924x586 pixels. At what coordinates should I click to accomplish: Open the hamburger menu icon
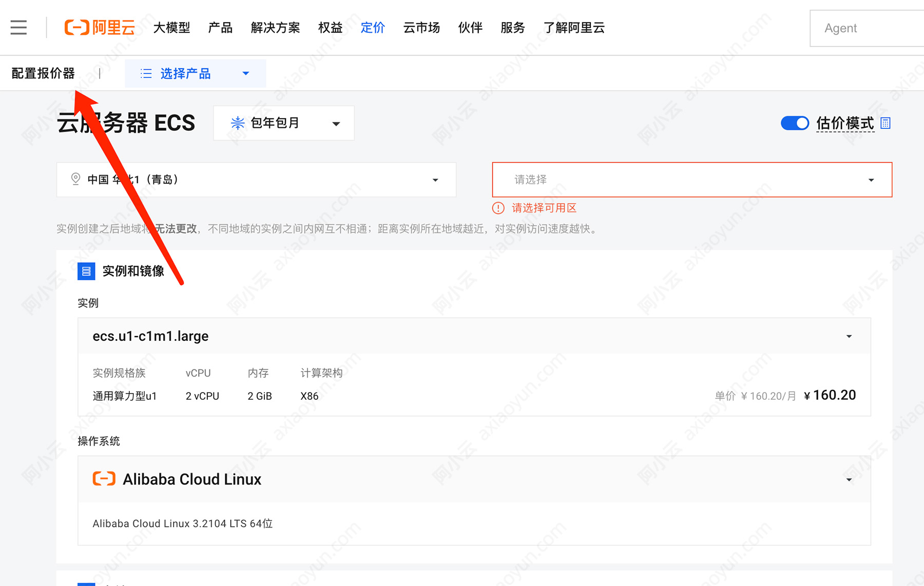18,27
